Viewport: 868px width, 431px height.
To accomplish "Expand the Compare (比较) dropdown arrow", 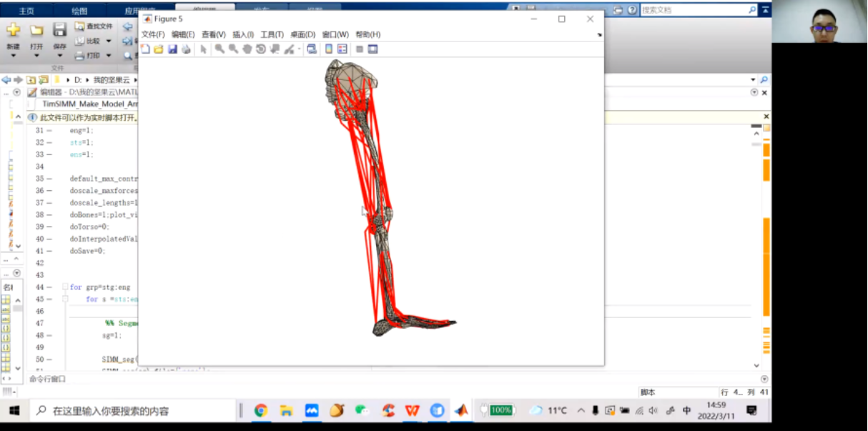I will click(x=108, y=41).
